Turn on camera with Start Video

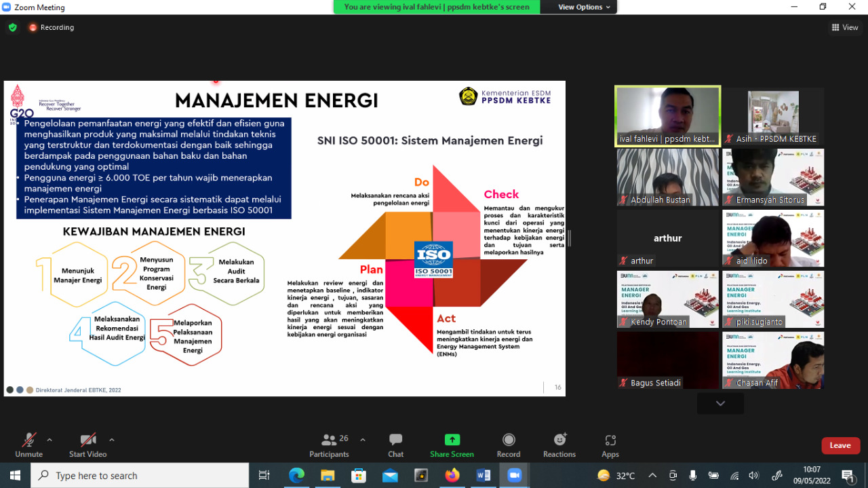[x=88, y=445]
